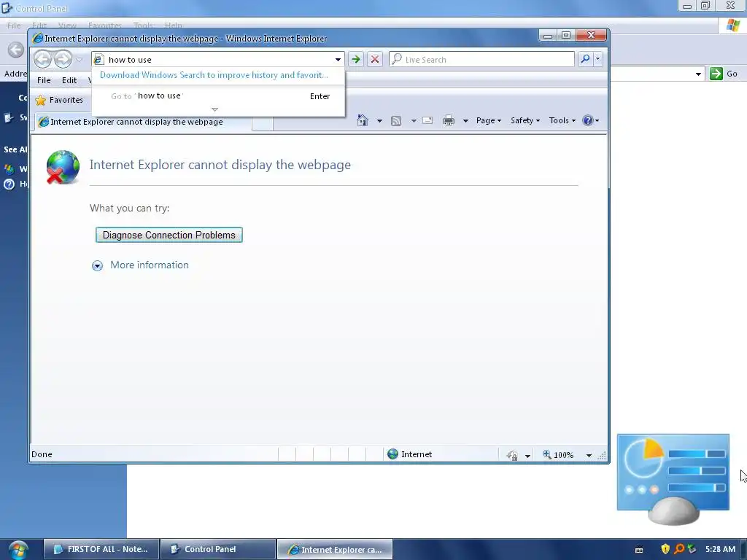
Task: Click Protected Mode status icon in status bar
Action: [x=512, y=455]
